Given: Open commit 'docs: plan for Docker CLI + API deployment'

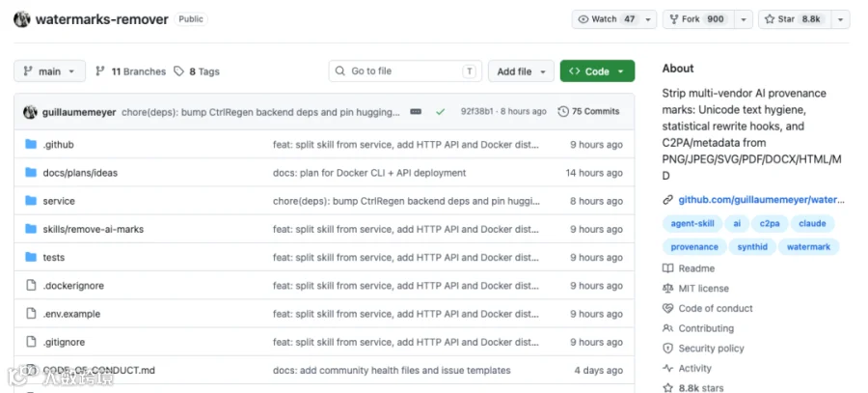Looking at the screenshot, I should pyautogui.click(x=369, y=173).
